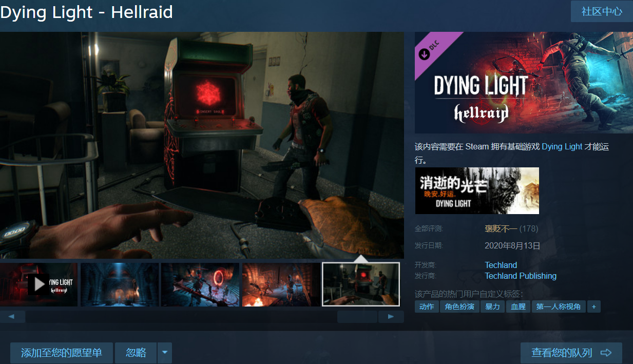Screen dimensions: 633x364
Task: Click the 发行商 label
Action: (426, 276)
